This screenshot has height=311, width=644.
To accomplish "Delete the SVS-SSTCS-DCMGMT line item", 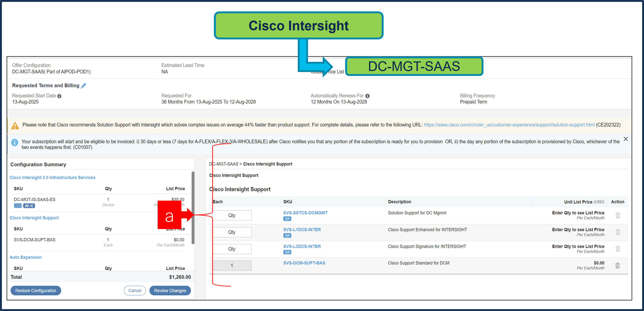I will coord(618,215).
